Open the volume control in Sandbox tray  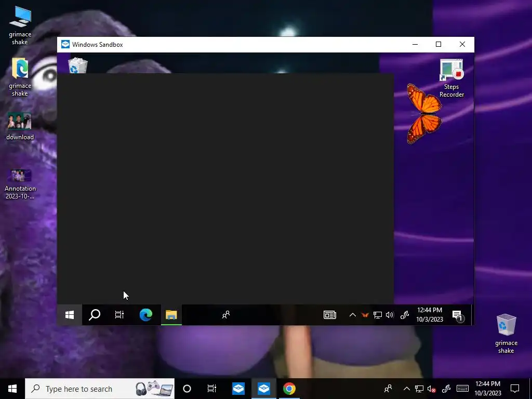coord(390,315)
